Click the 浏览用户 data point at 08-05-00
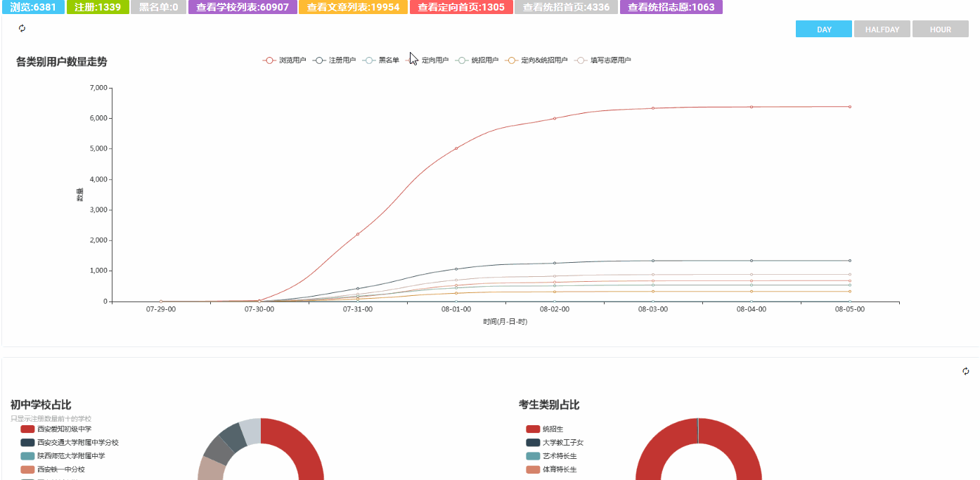Viewport: 980px width, 480px height. 850,107
